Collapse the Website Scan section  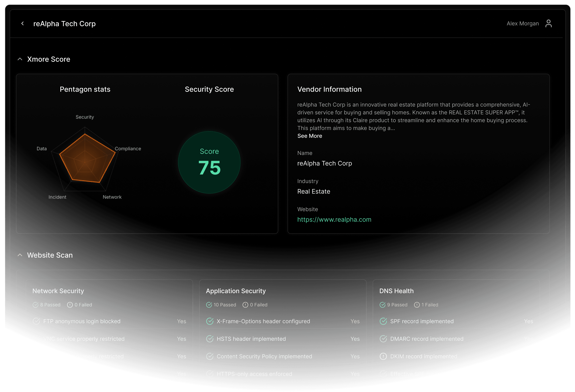(20, 255)
